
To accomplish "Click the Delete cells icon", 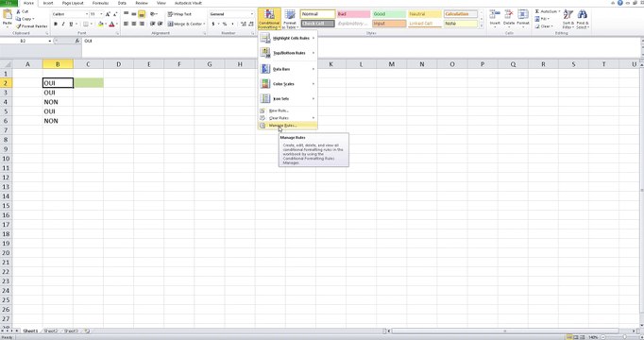I will pos(509,15).
